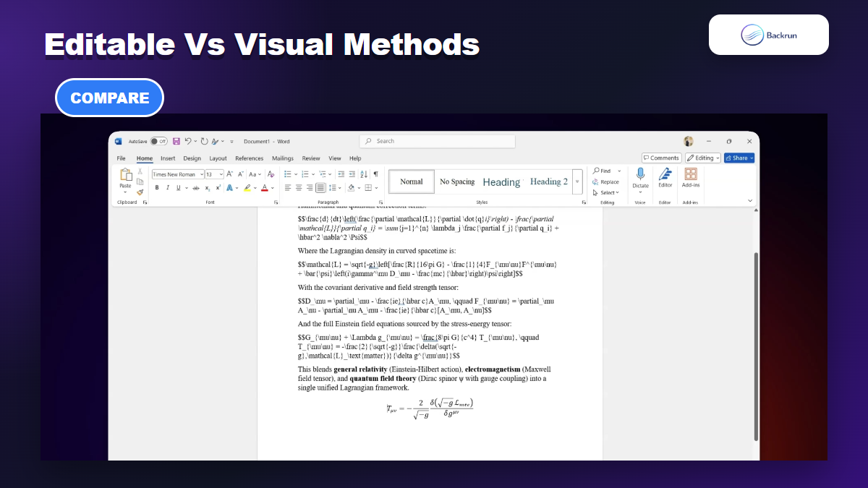Toggle Subscript formatting
Image resolution: width=868 pixels, height=488 pixels.
coord(208,188)
